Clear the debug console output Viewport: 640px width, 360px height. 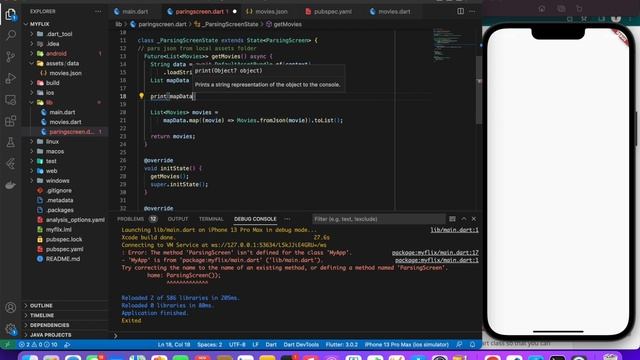point(452,219)
